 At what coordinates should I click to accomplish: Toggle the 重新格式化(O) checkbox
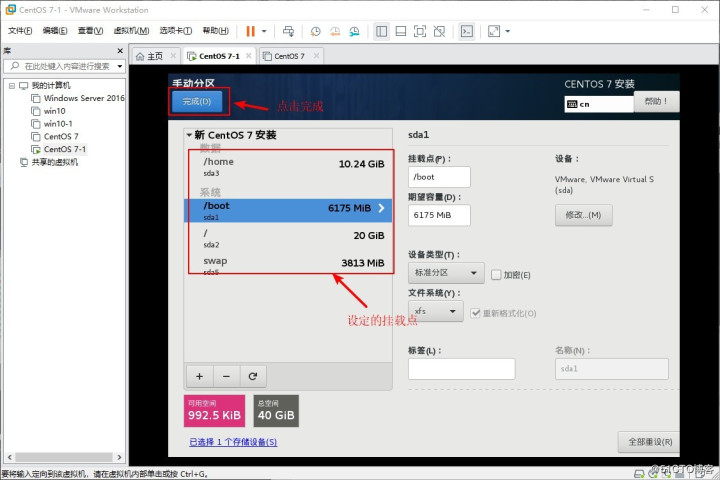click(x=475, y=313)
